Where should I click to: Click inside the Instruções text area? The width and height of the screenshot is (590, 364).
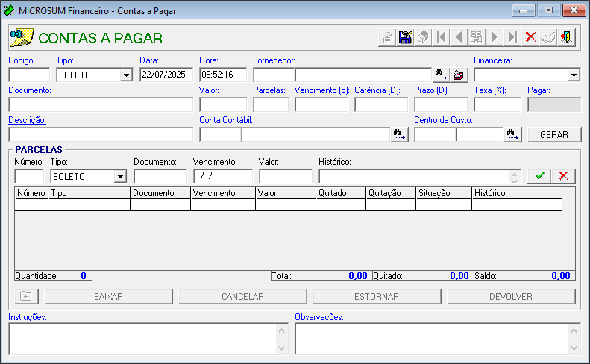142,339
